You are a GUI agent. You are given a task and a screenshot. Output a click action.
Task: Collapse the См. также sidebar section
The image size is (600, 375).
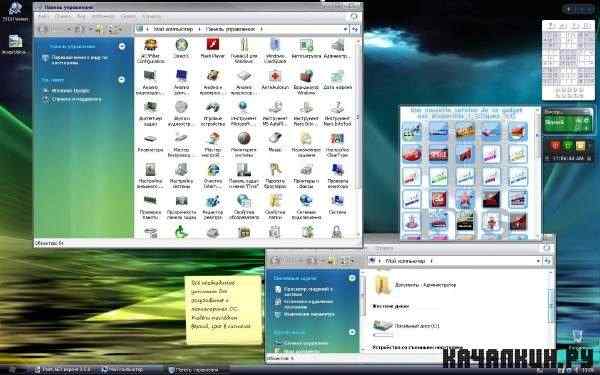122,80
